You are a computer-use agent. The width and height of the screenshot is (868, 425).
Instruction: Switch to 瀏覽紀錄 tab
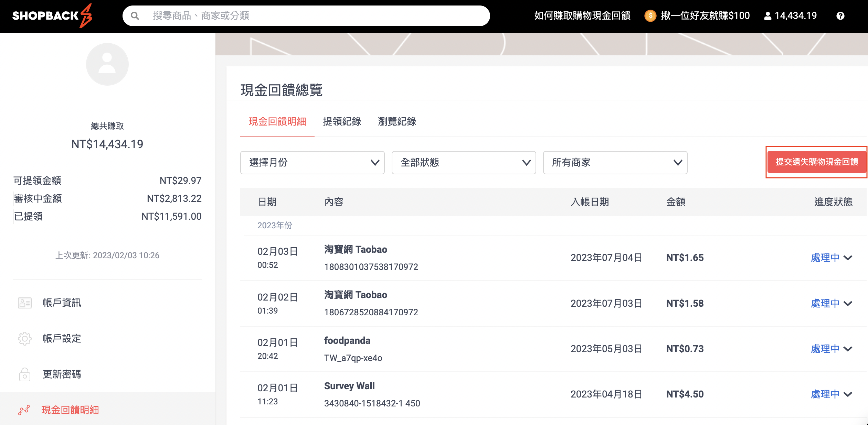pyautogui.click(x=397, y=121)
